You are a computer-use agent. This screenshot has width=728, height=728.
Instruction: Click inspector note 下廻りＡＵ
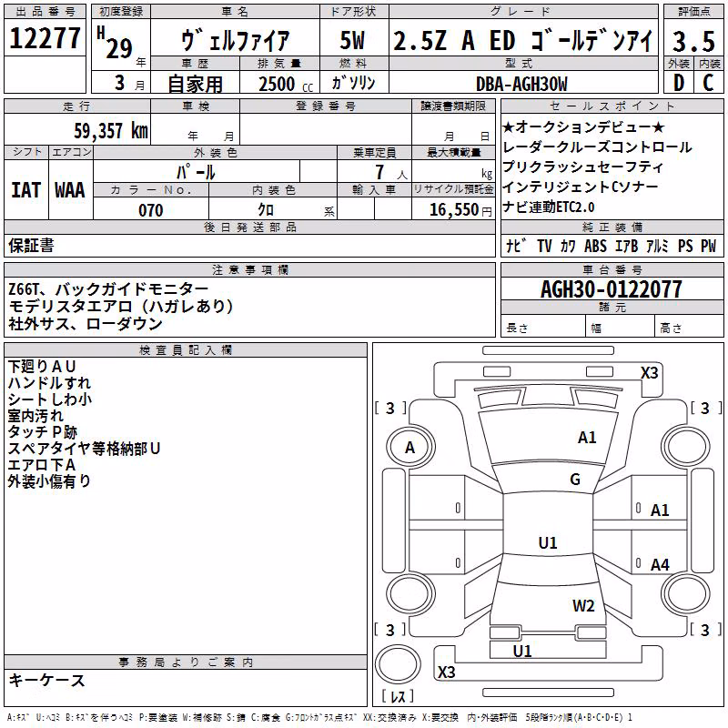pyautogui.click(x=42, y=367)
